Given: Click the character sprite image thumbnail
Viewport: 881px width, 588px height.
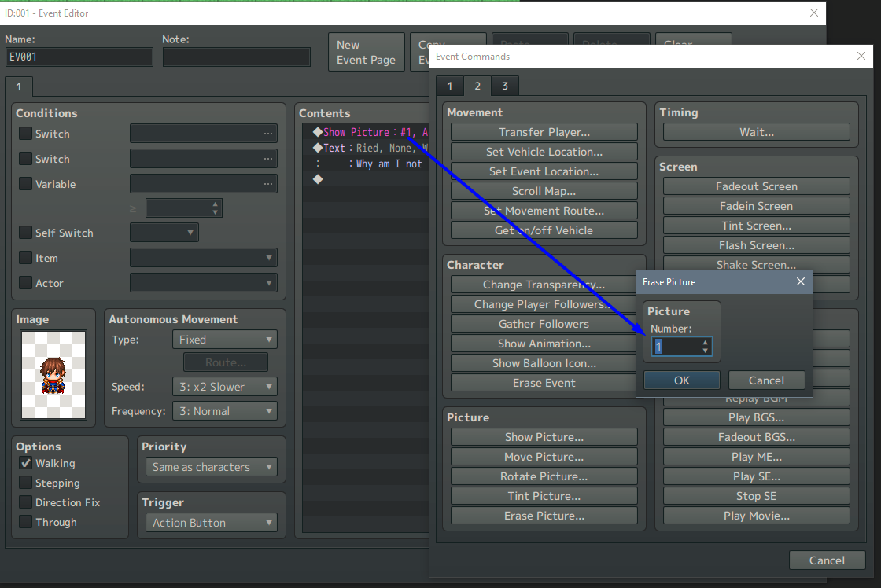Looking at the screenshot, I should pyautogui.click(x=53, y=375).
